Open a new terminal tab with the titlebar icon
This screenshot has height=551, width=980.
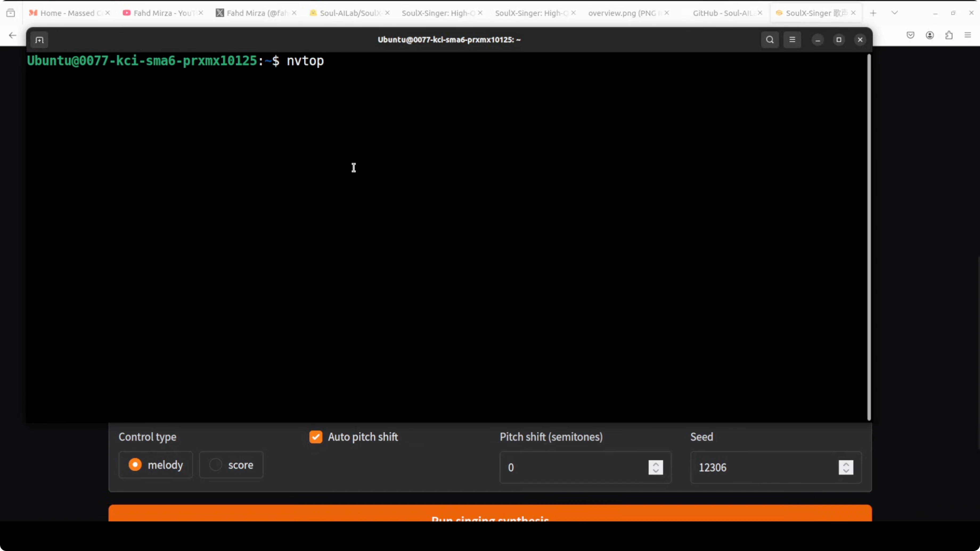click(x=39, y=40)
